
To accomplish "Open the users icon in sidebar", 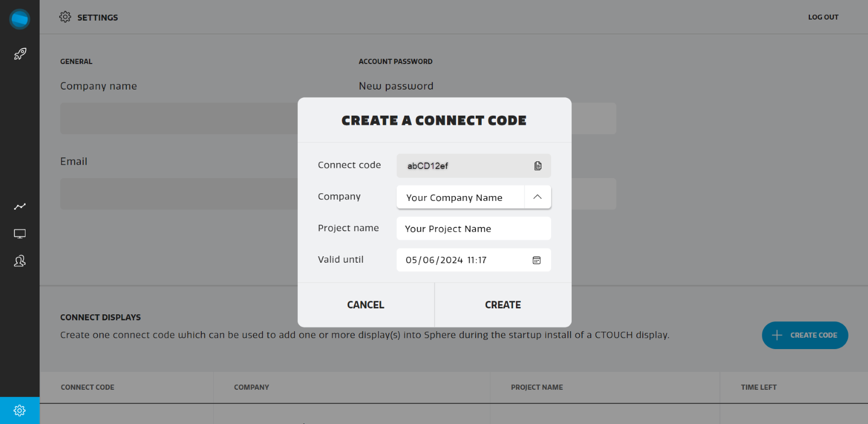I will tap(20, 261).
